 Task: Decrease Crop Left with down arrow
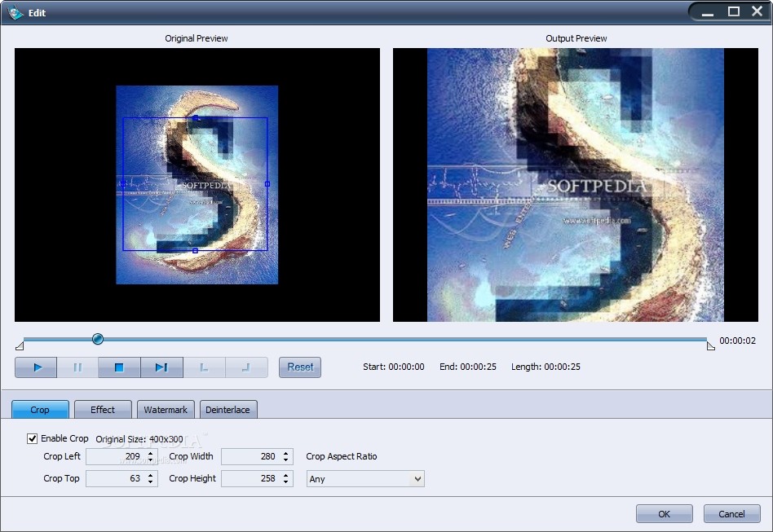pos(150,460)
